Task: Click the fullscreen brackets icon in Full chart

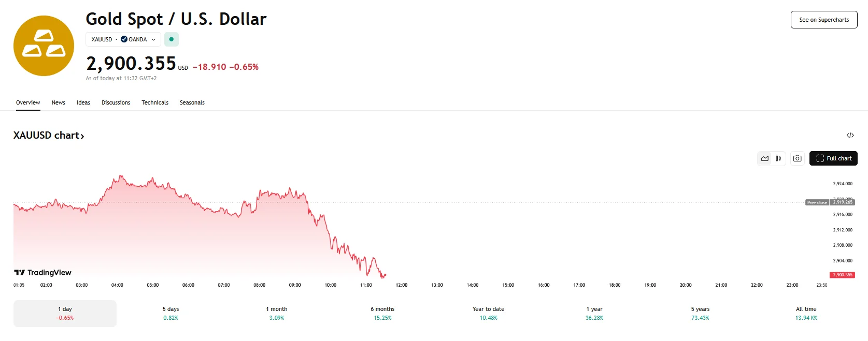Action: (x=820, y=158)
